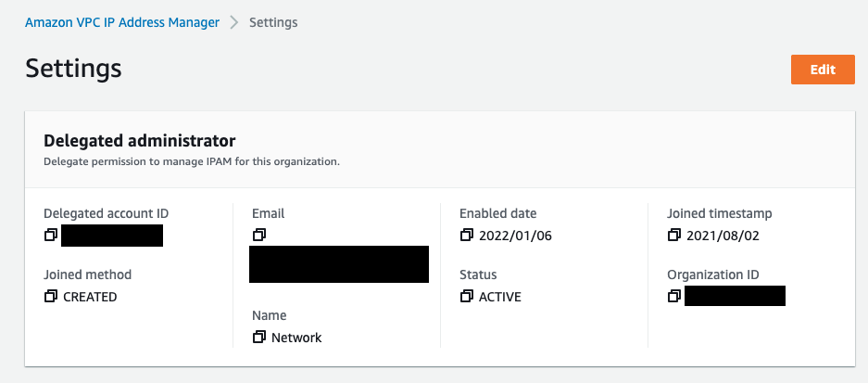Click the orange Edit button
The width and height of the screenshot is (868, 383).
coord(823,70)
